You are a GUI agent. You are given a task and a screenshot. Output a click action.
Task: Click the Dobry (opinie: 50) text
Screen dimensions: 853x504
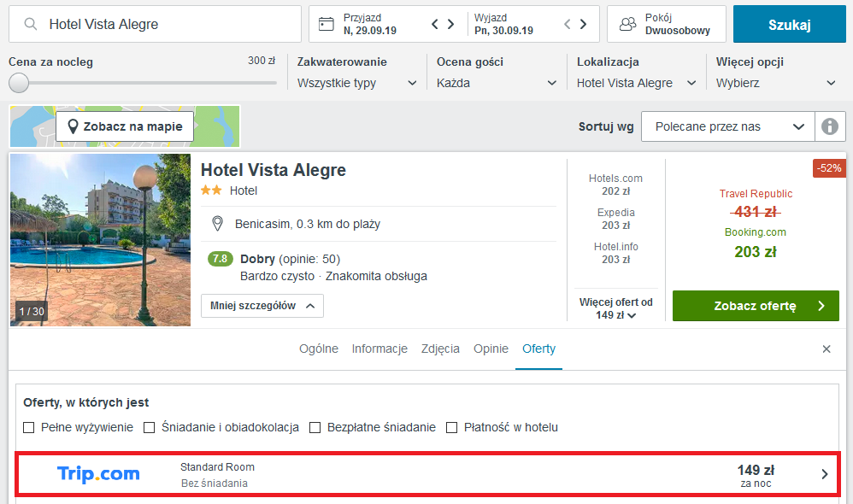(290, 259)
